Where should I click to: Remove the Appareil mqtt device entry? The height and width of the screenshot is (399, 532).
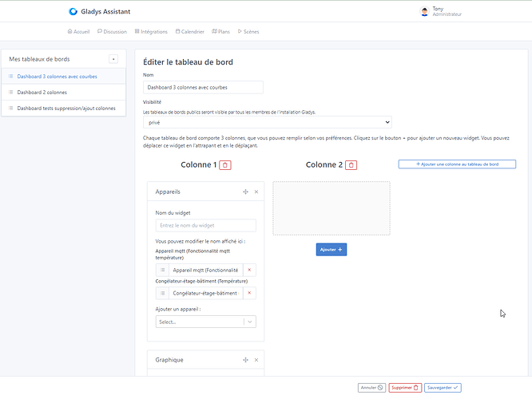tap(250, 271)
